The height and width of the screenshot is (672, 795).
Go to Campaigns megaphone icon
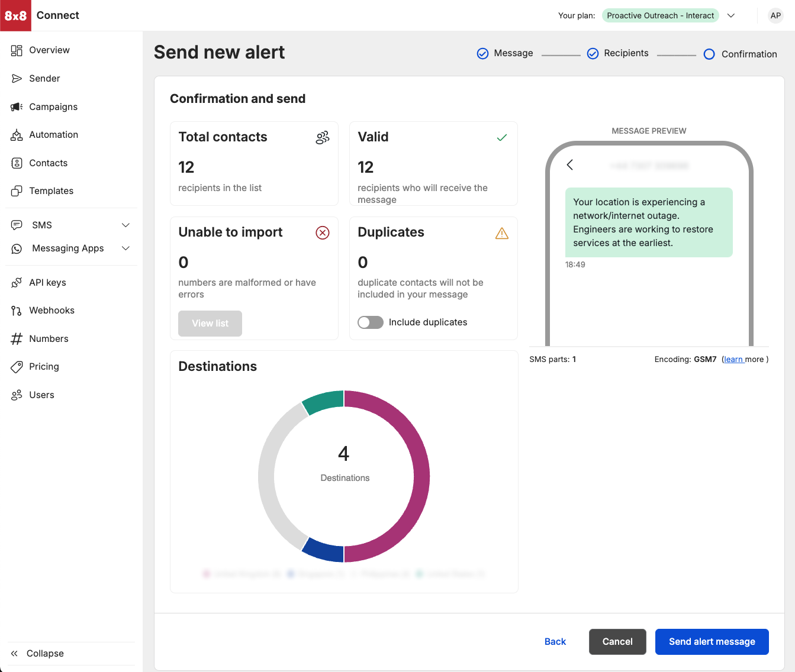tap(17, 107)
